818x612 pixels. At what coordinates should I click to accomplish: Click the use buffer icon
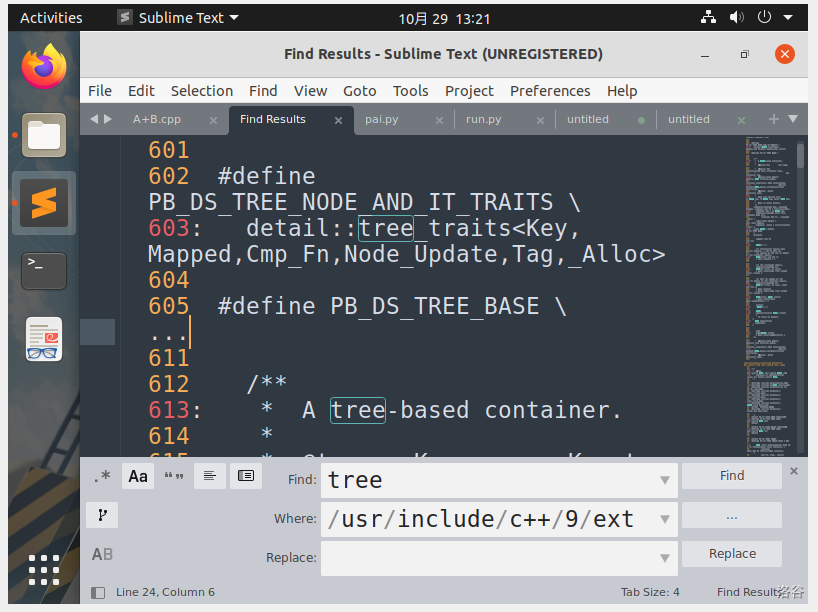[245, 477]
